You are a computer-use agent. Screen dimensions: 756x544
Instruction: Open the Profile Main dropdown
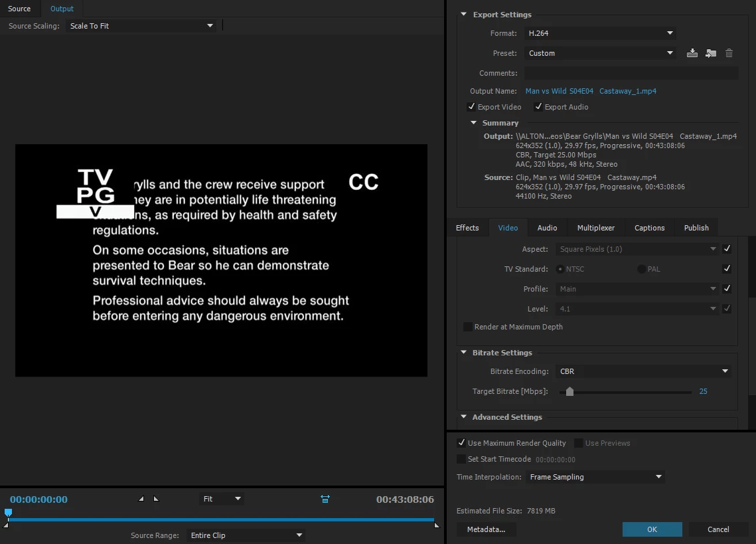pyautogui.click(x=637, y=289)
